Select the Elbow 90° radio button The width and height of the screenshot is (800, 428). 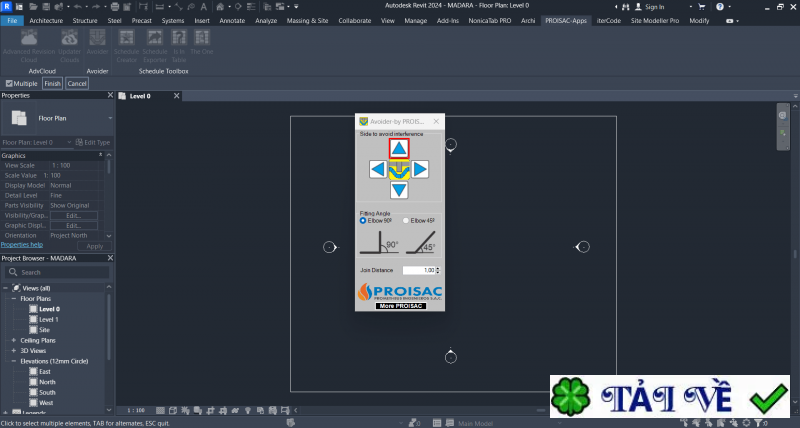point(364,221)
